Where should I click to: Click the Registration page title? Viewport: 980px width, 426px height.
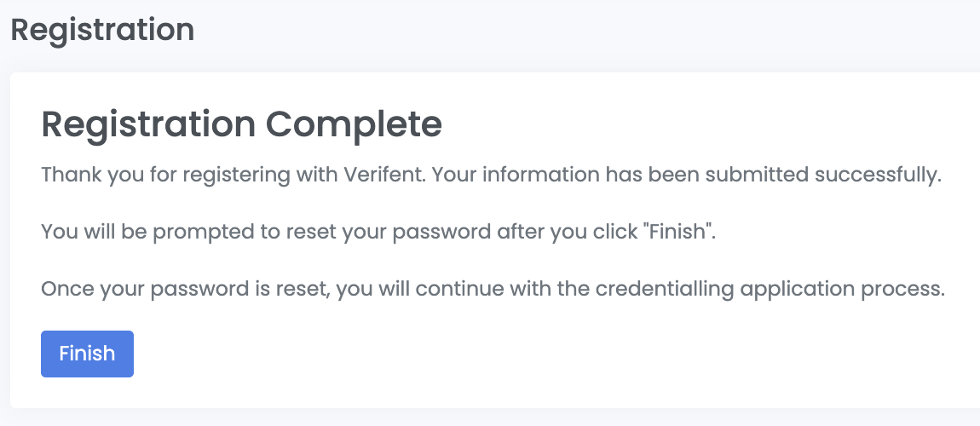point(102,31)
